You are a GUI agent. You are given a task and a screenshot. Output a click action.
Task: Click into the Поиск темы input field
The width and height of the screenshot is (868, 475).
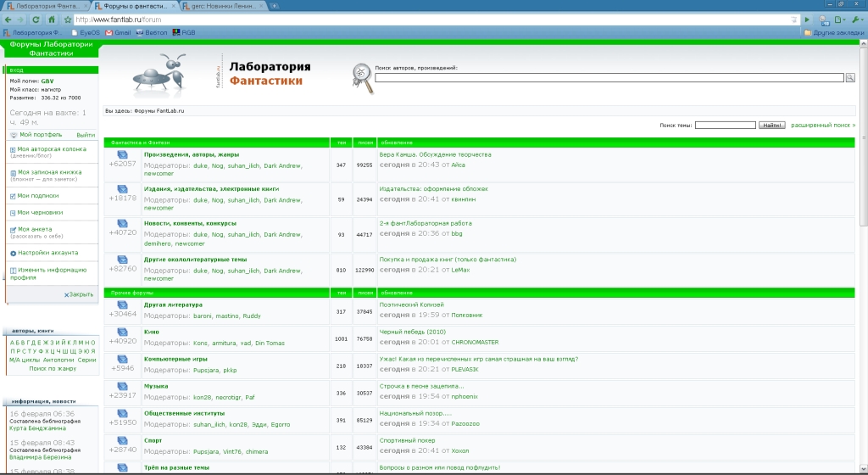(725, 126)
